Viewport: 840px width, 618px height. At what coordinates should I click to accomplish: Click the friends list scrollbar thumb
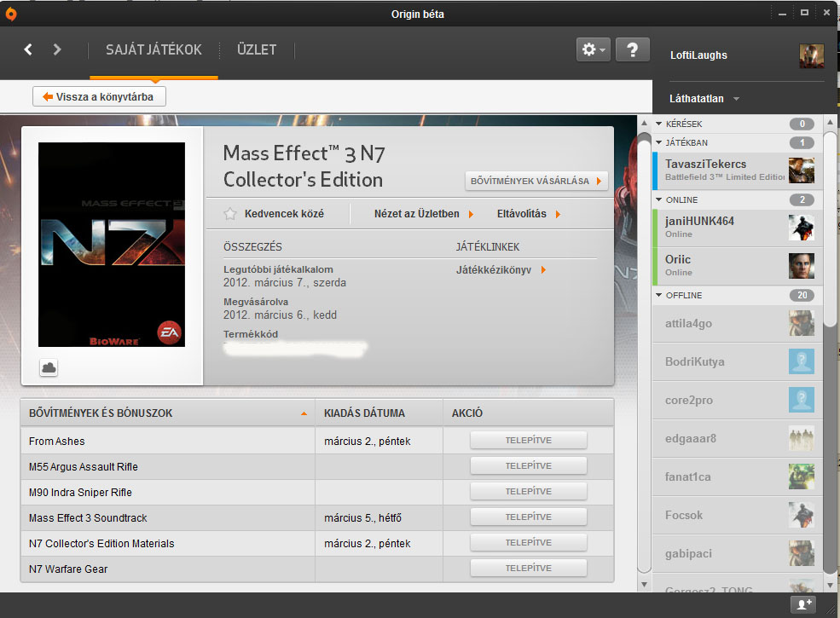831,229
